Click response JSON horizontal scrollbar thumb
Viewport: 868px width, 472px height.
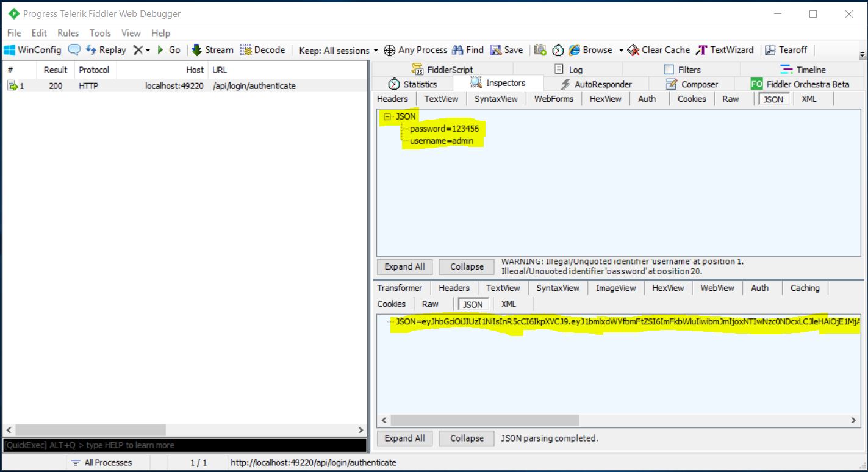pyautogui.click(x=484, y=420)
